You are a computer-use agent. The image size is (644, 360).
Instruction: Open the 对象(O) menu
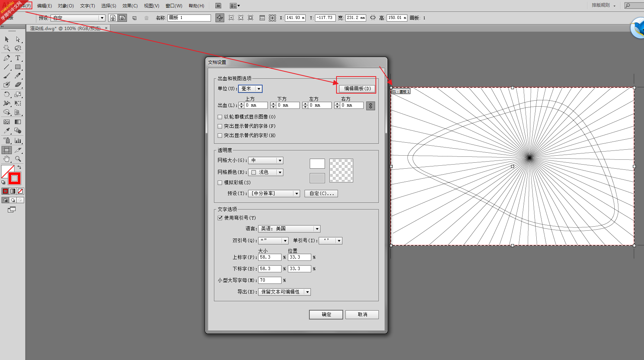(66, 6)
